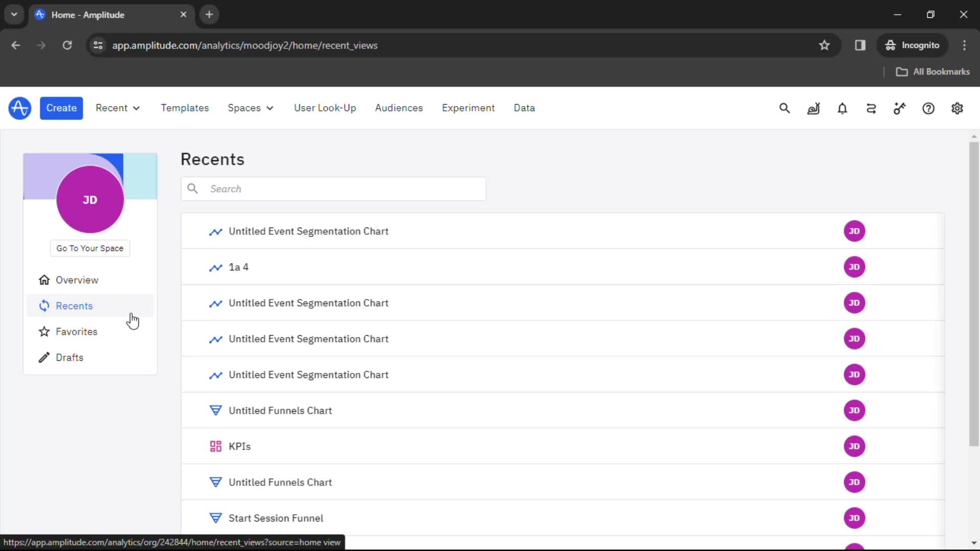Viewport: 980px width, 551px height.
Task: Select the Drafts sidebar section
Action: coord(69,357)
